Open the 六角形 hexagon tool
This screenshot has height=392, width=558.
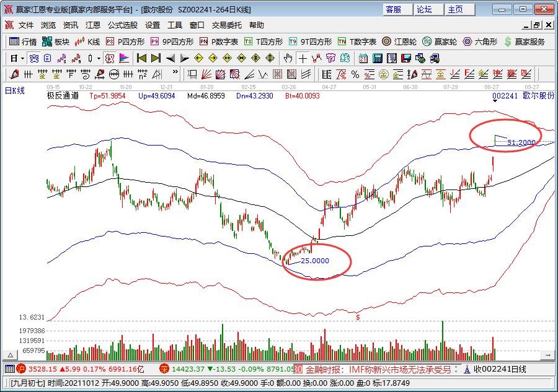click(480, 41)
